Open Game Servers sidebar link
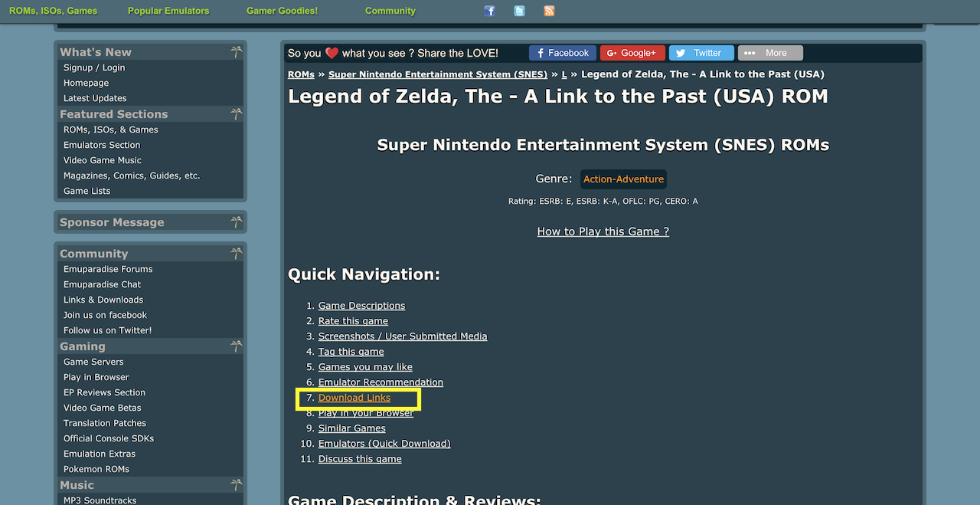The height and width of the screenshot is (505, 980). coord(93,362)
